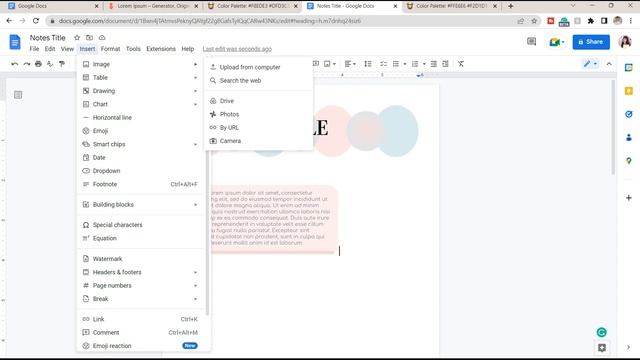Click the bulleted list icon

(x=396, y=64)
